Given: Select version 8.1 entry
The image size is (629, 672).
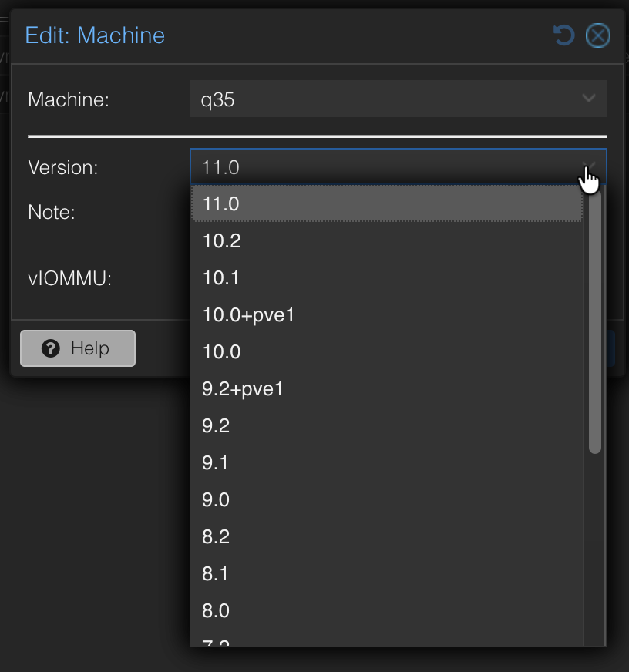Looking at the screenshot, I should point(387,573).
